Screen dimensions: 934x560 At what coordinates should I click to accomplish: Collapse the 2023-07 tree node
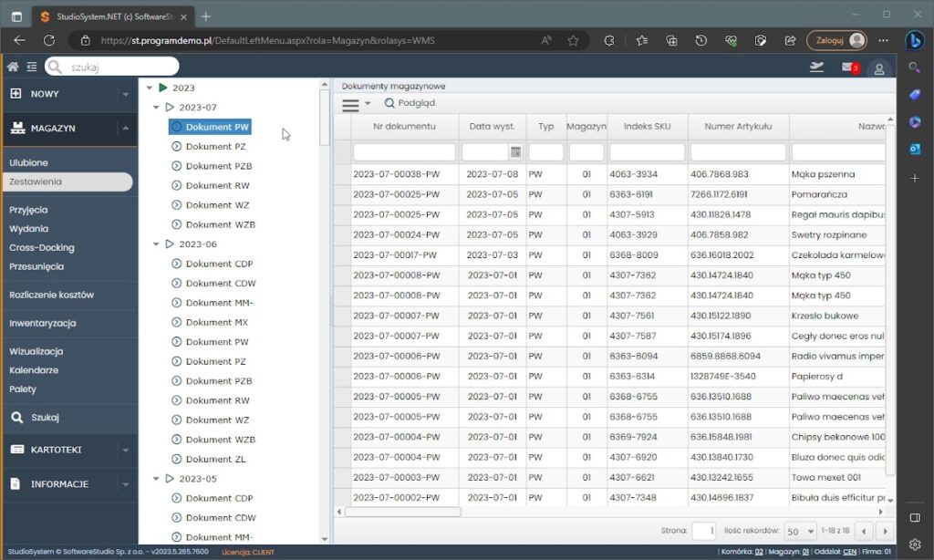(x=156, y=108)
